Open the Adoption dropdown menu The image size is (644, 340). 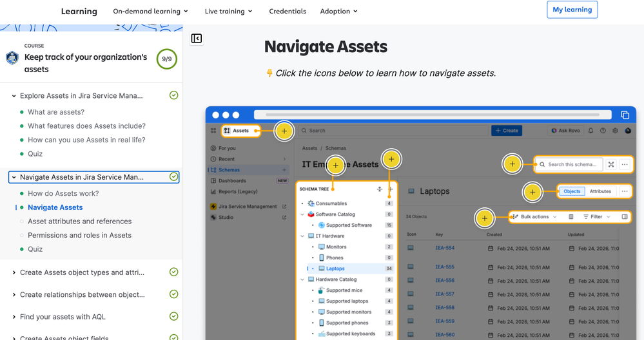[339, 11]
